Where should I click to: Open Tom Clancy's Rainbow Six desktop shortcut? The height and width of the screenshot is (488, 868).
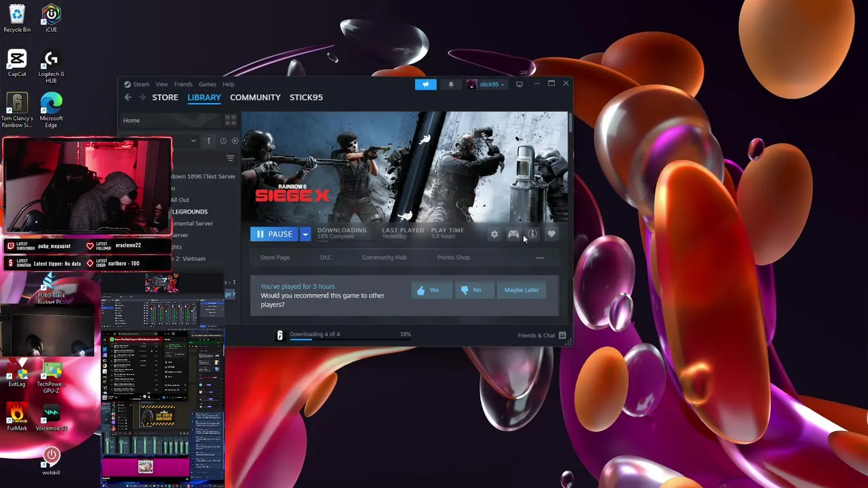[x=17, y=110]
